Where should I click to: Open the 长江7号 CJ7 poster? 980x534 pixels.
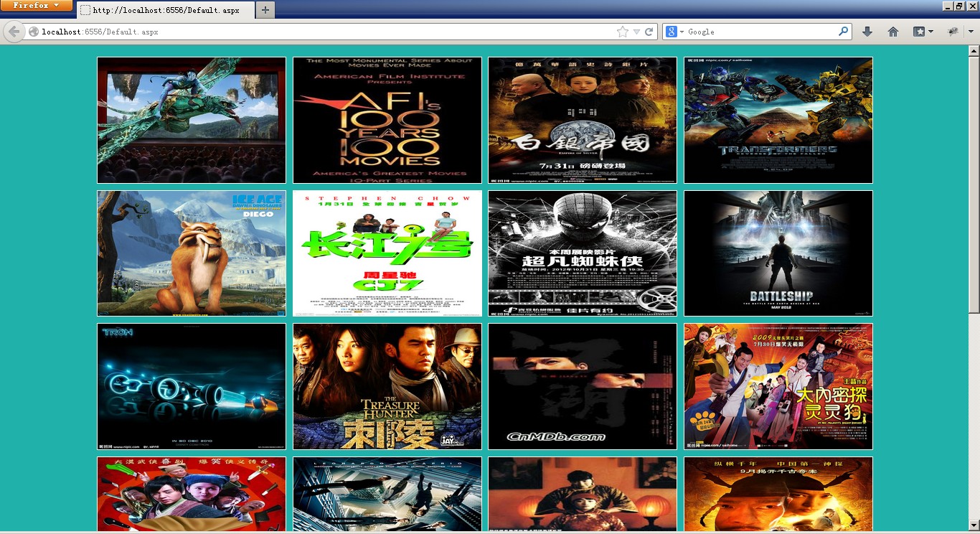click(x=387, y=253)
